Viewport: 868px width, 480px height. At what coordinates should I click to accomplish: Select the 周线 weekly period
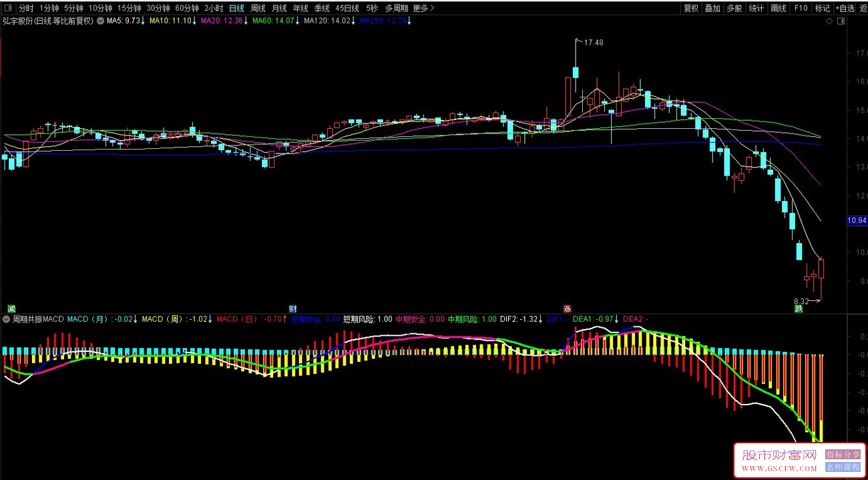(x=258, y=9)
